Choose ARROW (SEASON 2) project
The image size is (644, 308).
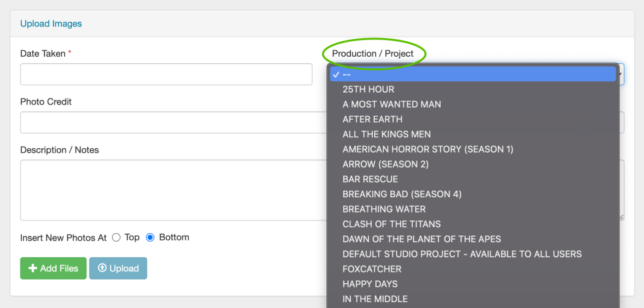click(x=473, y=164)
